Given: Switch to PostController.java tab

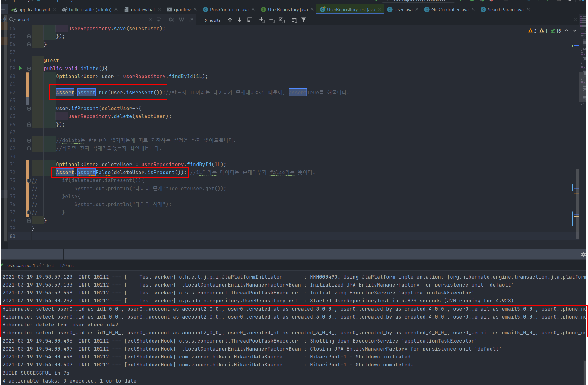Looking at the screenshot, I should pyautogui.click(x=229, y=10).
